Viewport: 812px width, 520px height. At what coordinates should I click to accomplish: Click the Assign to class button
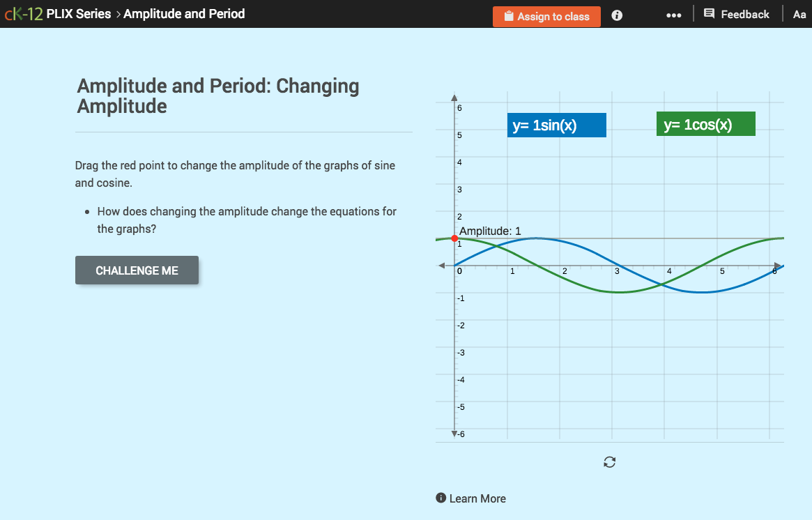point(546,16)
